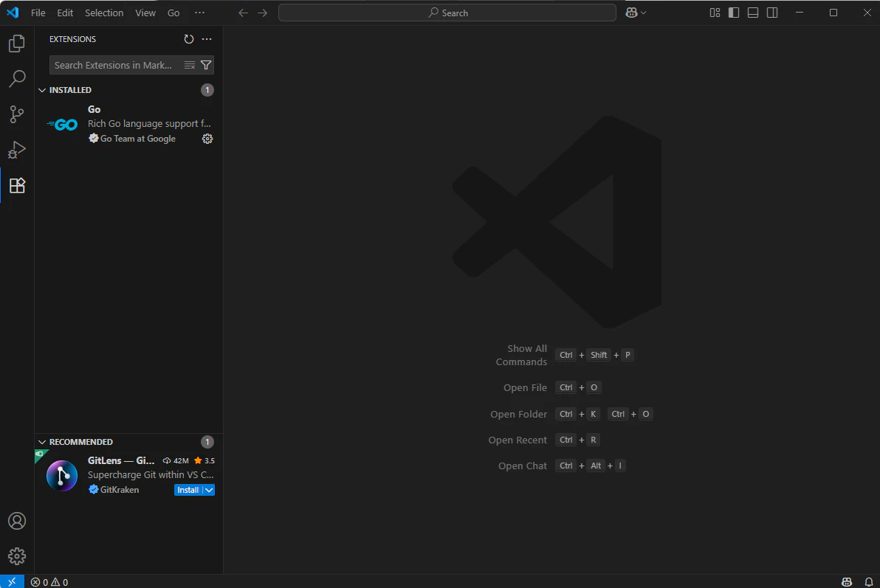Viewport: 880px width, 588px height.
Task: Collapse the INSTALLED section
Action: (x=42, y=90)
